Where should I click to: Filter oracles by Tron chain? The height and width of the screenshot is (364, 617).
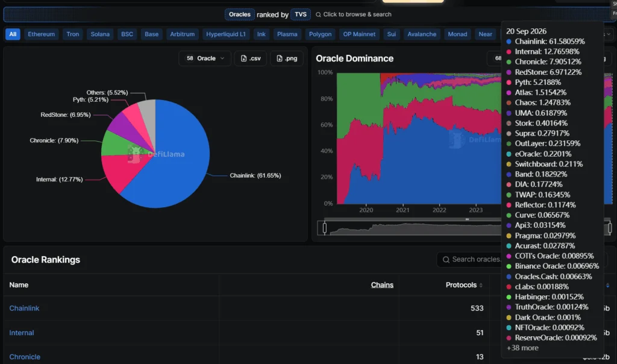coord(73,34)
